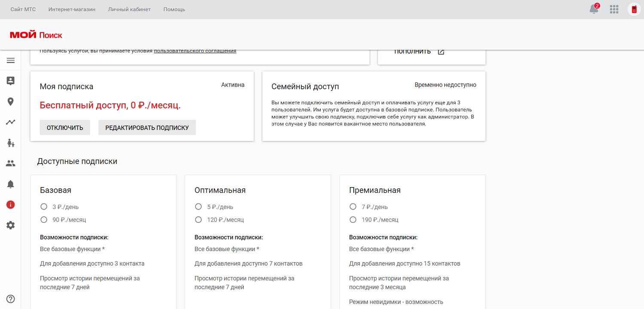Open Помощь in top menu
The image size is (644, 309).
click(x=174, y=9)
